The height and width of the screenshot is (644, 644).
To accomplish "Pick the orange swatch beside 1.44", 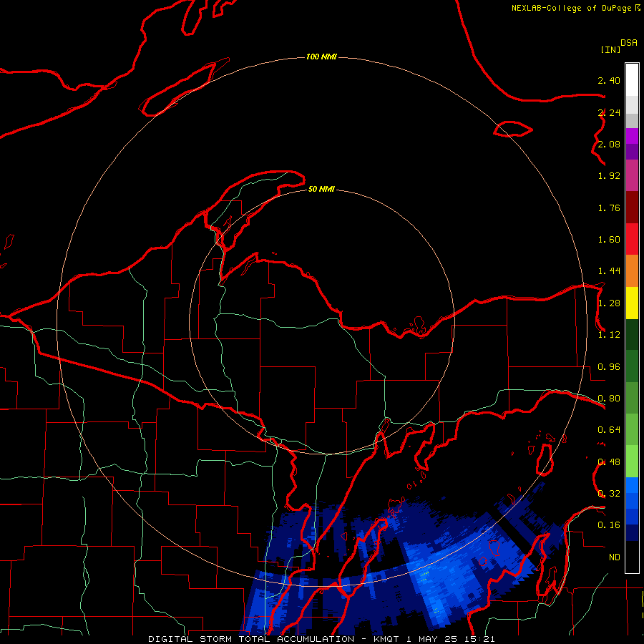I will click(632, 270).
